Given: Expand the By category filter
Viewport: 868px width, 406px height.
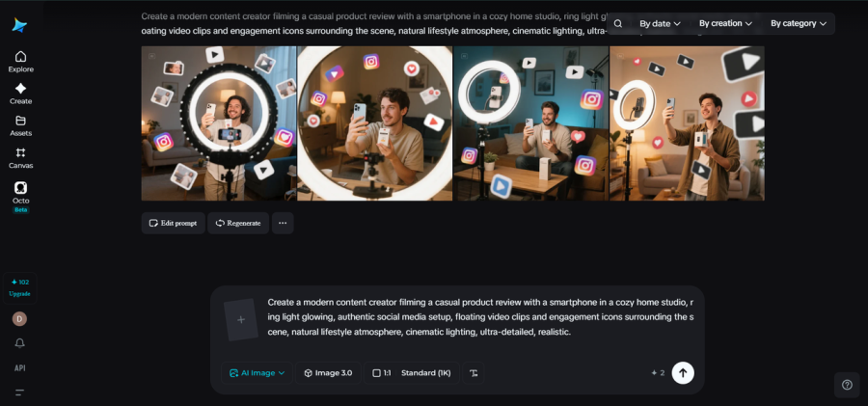Looking at the screenshot, I should coord(799,23).
